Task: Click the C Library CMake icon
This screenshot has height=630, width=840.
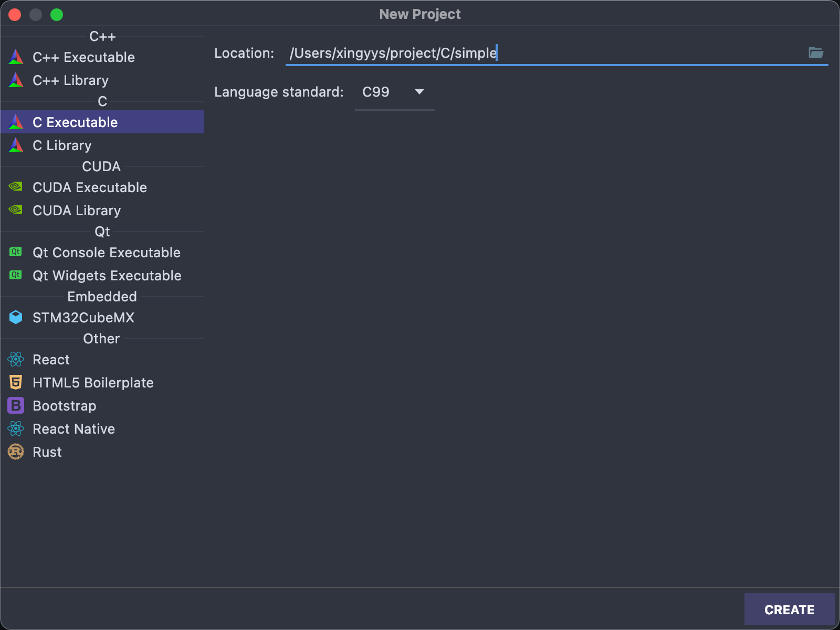Action: (16, 145)
